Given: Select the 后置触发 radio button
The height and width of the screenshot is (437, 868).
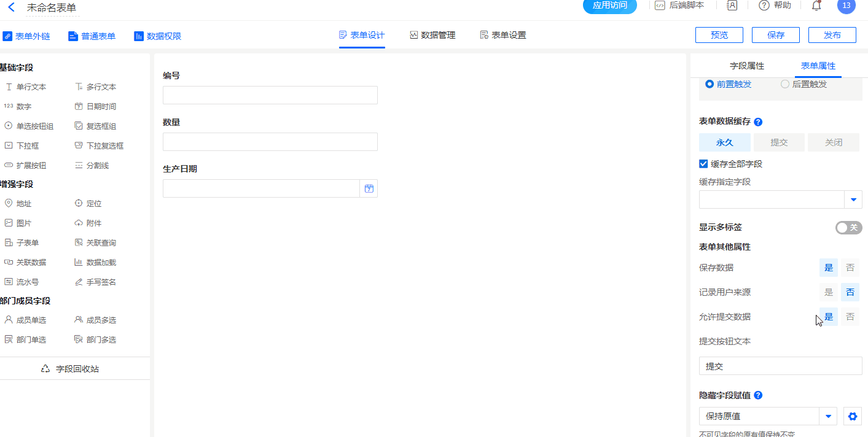Looking at the screenshot, I should (784, 84).
